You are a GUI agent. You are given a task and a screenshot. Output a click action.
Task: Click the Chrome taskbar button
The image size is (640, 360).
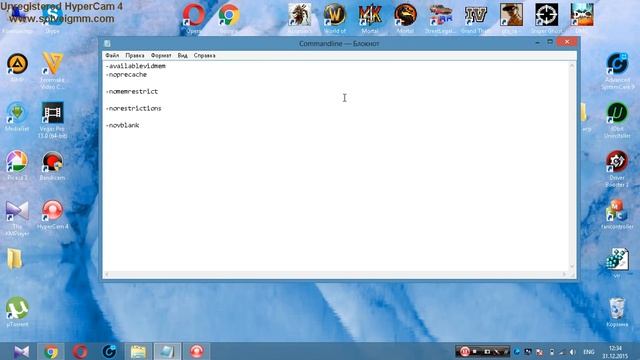click(51, 351)
